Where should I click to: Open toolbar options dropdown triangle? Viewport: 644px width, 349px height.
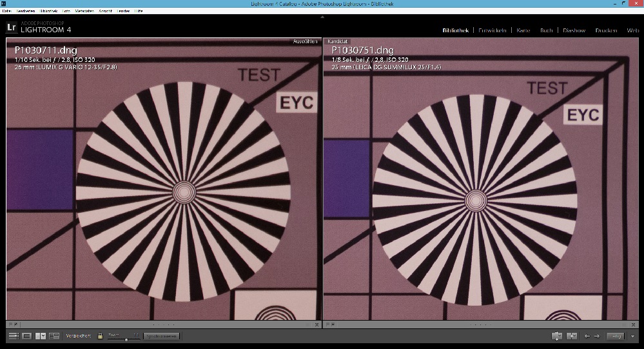tap(632, 336)
